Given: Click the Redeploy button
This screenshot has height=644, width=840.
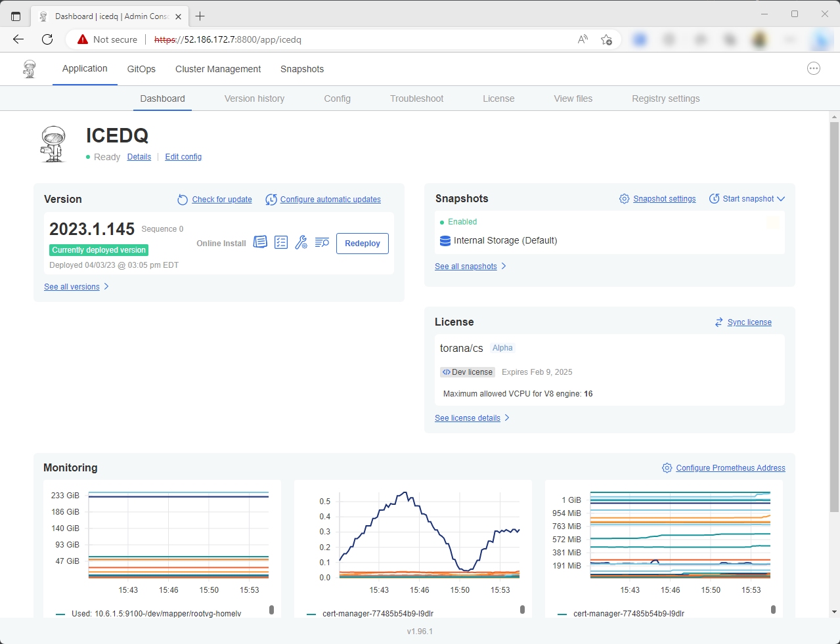Looking at the screenshot, I should click(x=363, y=244).
